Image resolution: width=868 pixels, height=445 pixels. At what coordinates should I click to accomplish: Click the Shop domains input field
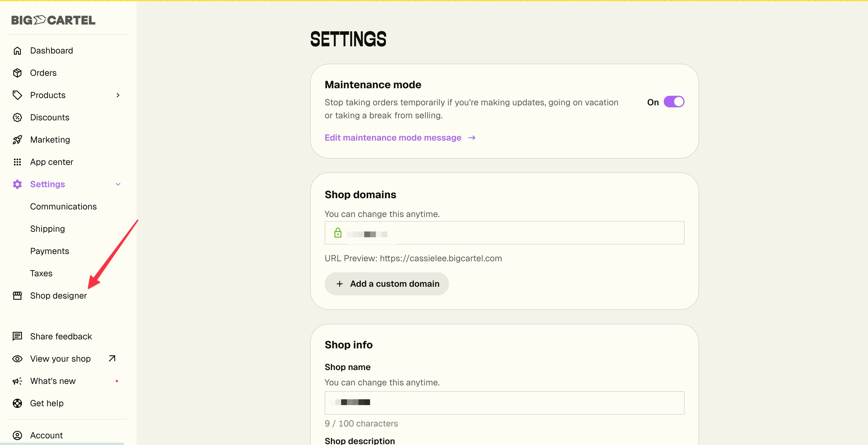(x=504, y=233)
